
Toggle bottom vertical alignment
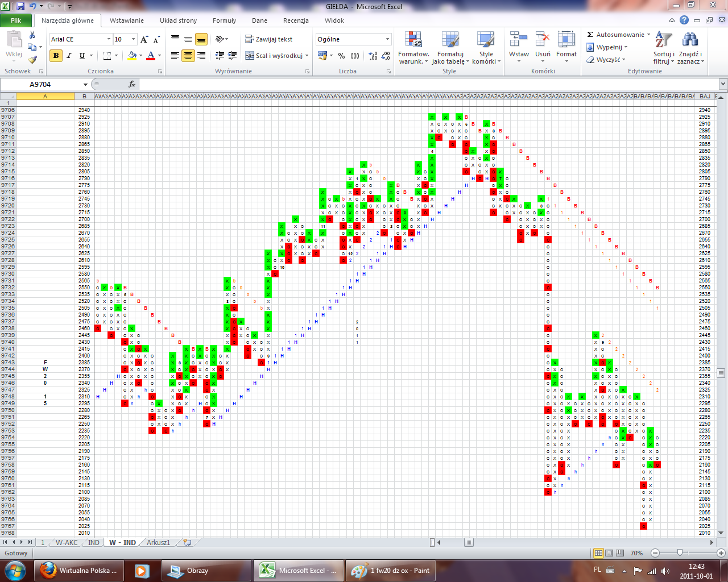point(201,39)
